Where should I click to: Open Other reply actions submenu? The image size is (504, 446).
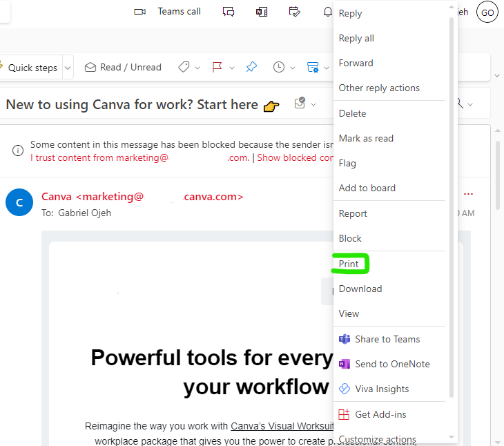coord(389,88)
